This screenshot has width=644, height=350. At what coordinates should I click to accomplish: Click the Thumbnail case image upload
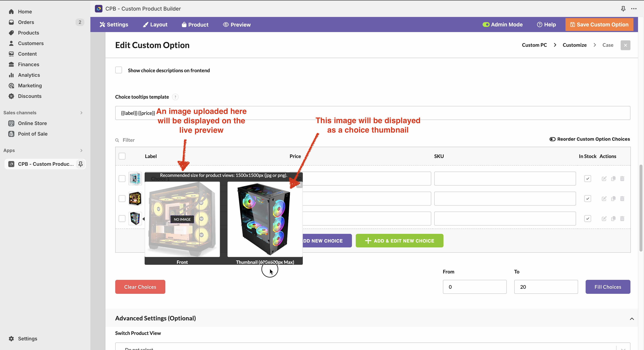[x=265, y=219]
